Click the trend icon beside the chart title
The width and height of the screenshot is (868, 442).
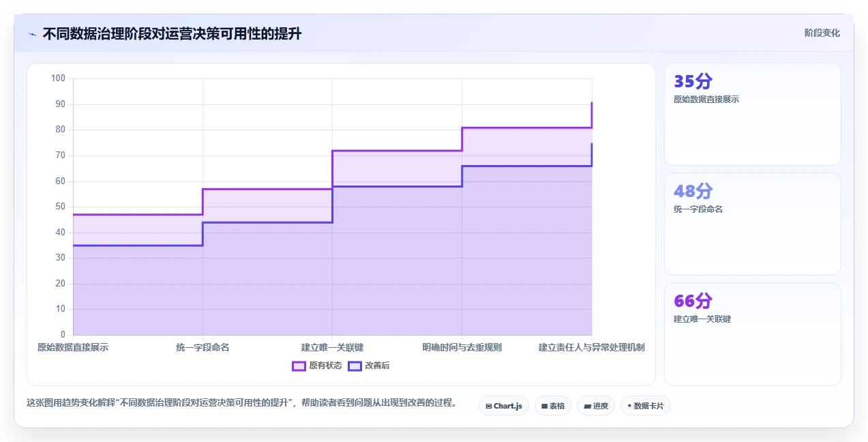tap(32, 33)
